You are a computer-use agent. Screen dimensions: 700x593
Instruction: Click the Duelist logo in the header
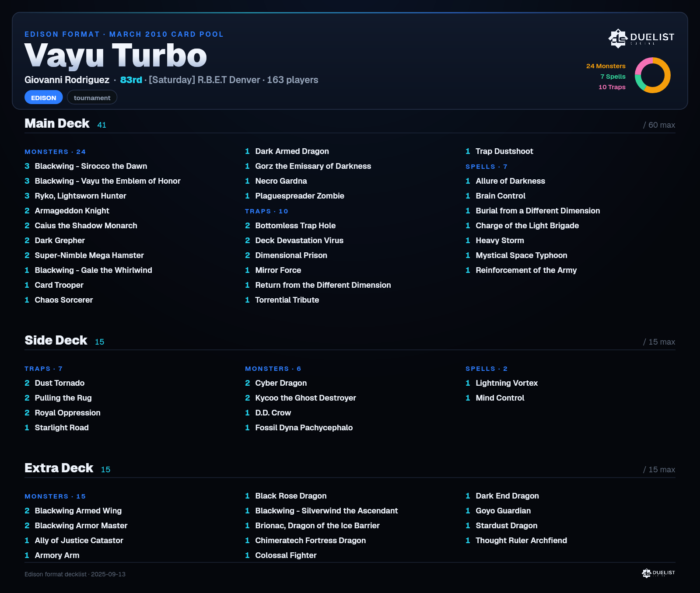click(x=641, y=38)
